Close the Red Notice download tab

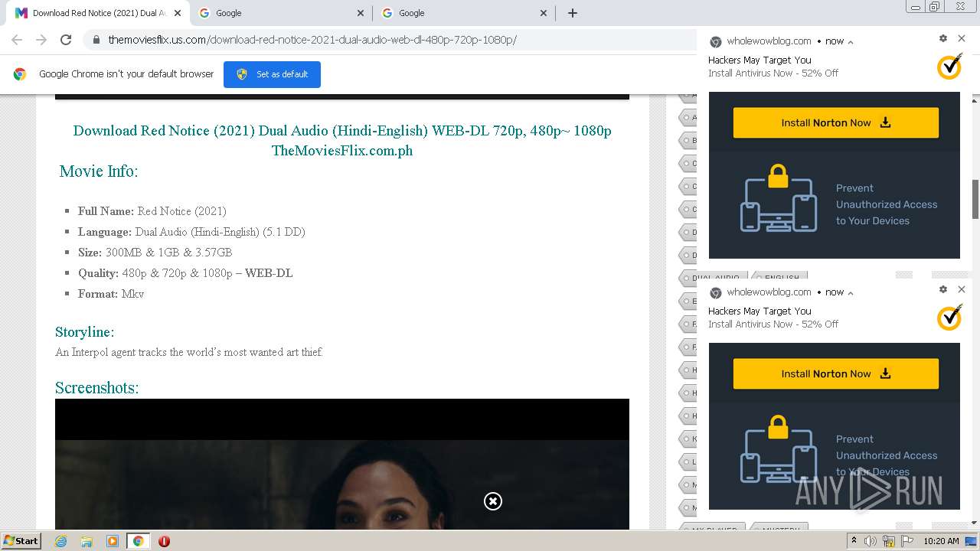click(176, 13)
